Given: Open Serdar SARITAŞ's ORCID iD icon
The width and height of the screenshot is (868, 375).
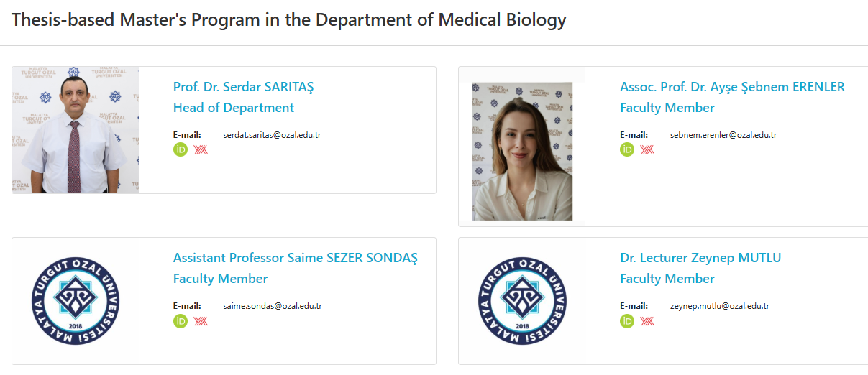Looking at the screenshot, I should (x=181, y=149).
